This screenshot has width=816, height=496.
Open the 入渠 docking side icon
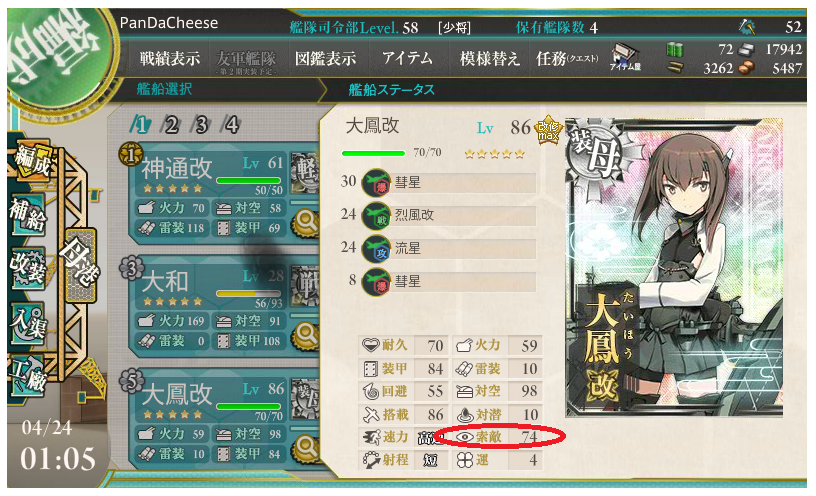pos(29,323)
